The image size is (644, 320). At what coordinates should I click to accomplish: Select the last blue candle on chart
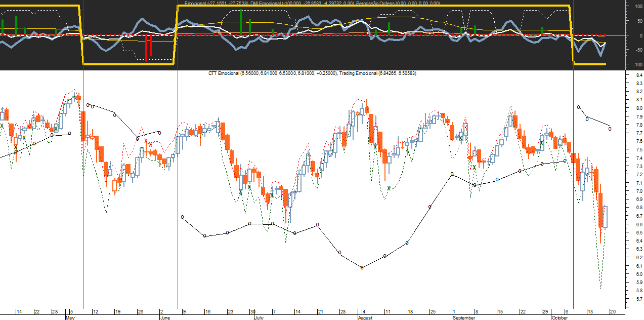tap(605, 217)
